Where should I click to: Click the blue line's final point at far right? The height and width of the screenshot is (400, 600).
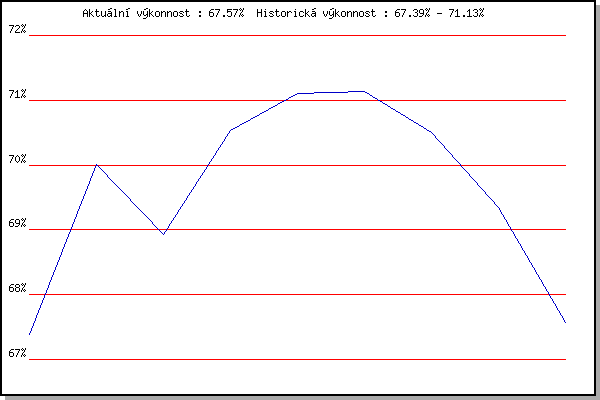(x=565, y=322)
